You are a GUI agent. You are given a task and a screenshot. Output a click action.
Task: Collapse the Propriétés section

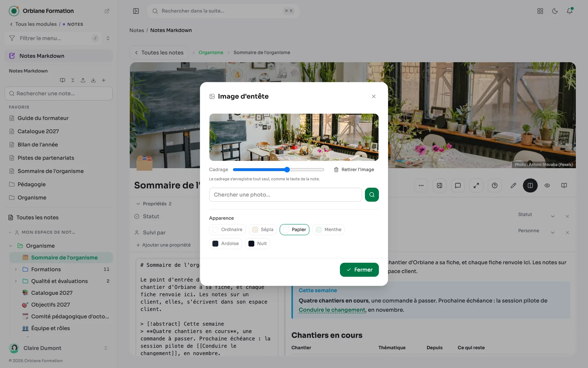pyautogui.click(x=154, y=204)
